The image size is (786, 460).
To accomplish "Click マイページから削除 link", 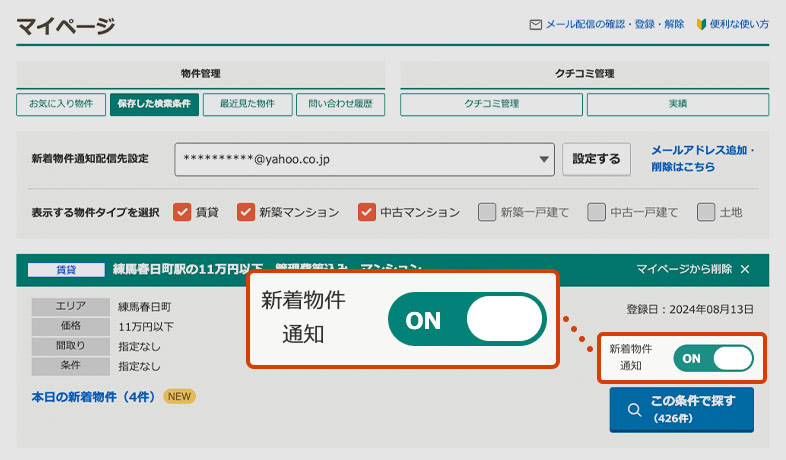I will click(x=684, y=269).
